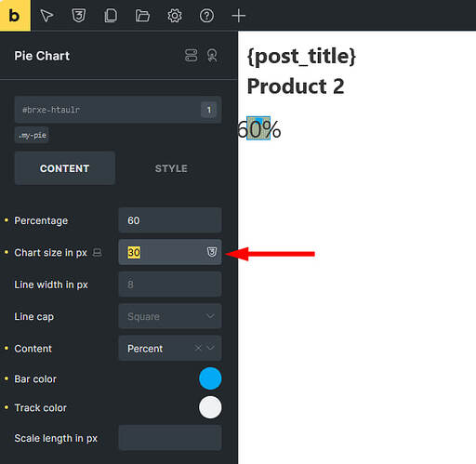Add element with the plus icon
The height and width of the screenshot is (464, 476).
pyautogui.click(x=238, y=16)
